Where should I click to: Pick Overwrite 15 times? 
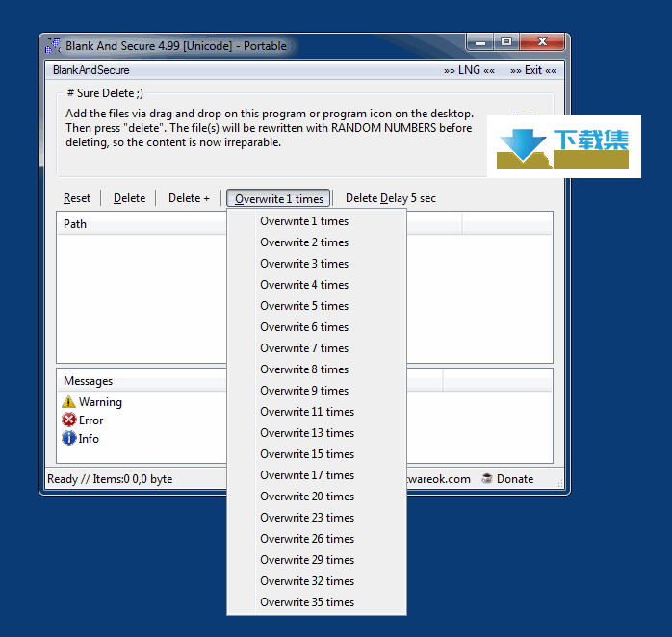[x=317, y=454]
